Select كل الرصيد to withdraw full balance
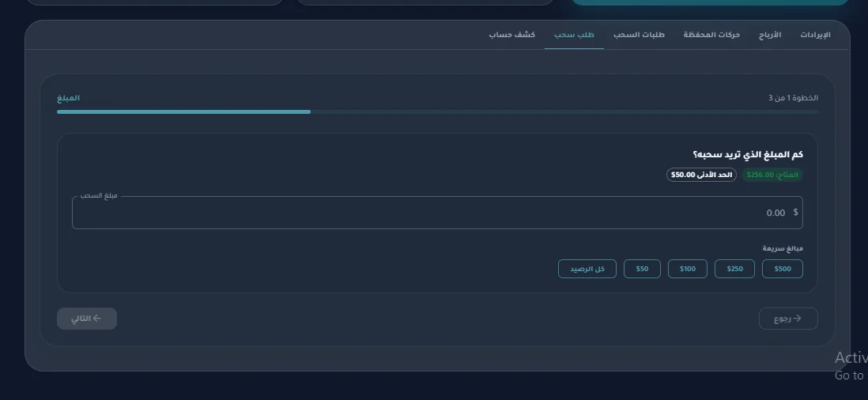This screenshot has height=400, width=868. point(587,269)
